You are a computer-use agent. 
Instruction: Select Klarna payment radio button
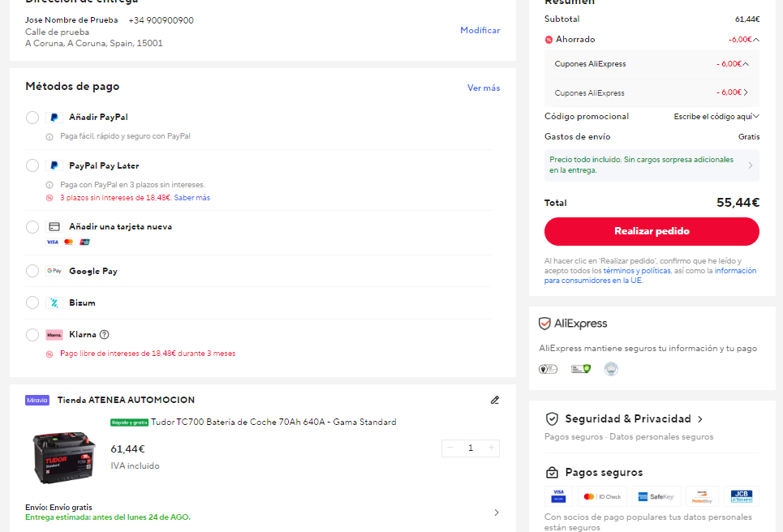[32, 334]
